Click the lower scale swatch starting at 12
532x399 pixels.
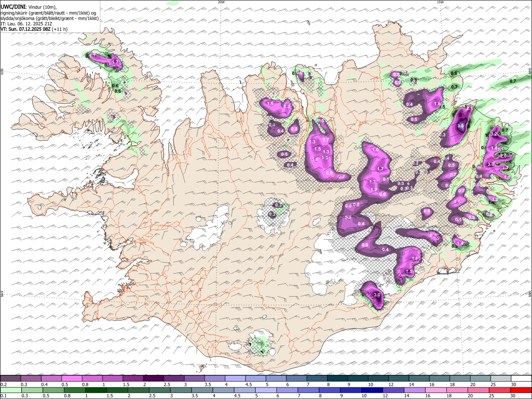click(393, 390)
